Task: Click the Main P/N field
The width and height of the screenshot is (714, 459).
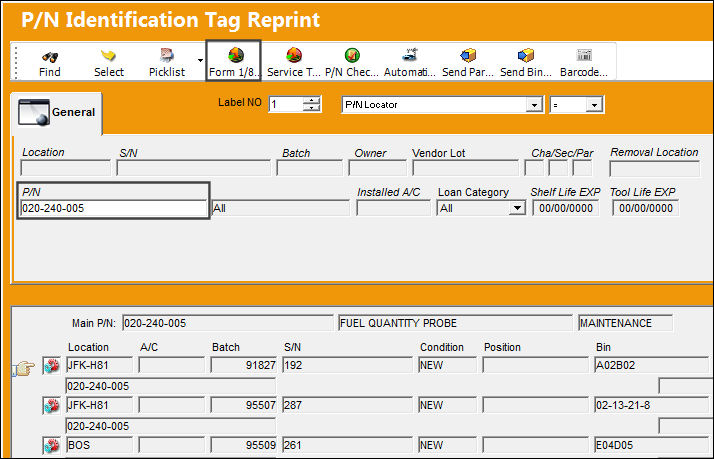Action: click(228, 323)
